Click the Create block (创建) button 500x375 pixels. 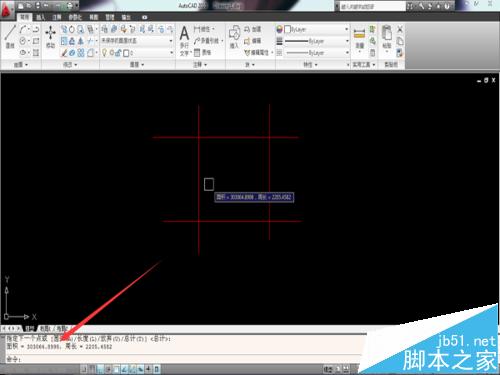tap(252, 29)
